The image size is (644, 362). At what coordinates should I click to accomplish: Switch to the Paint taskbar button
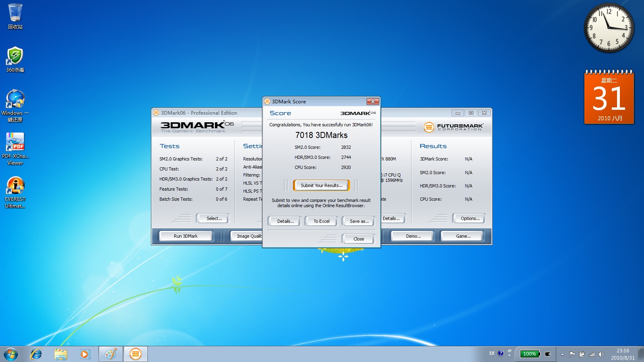point(111,354)
